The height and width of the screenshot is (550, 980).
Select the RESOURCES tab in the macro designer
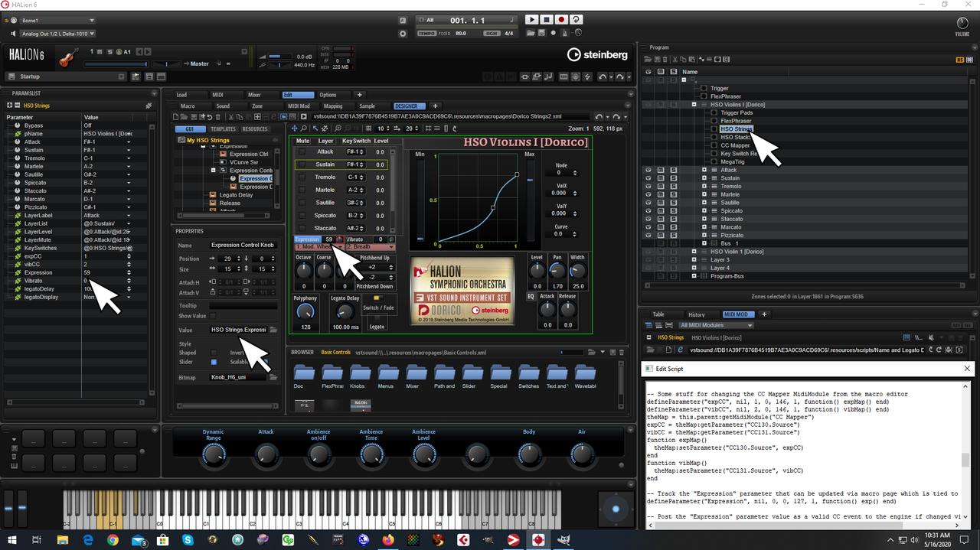pos(255,129)
